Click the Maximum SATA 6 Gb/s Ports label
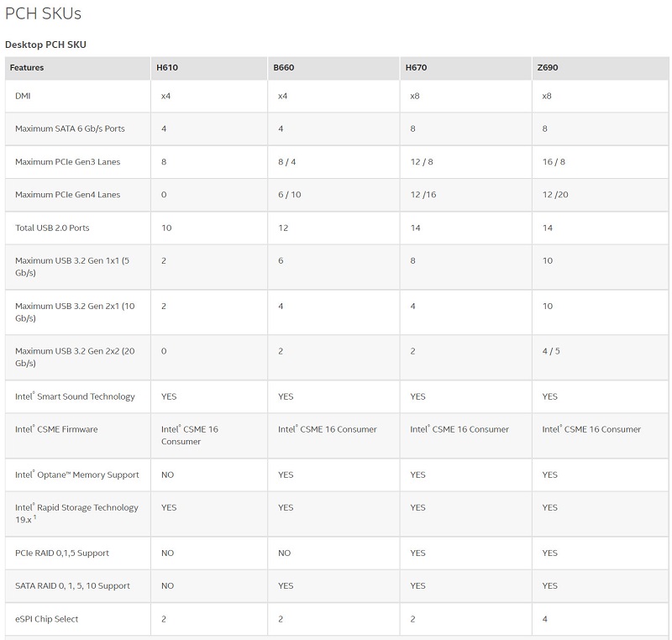672x640 pixels. click(x=70, y=129)
